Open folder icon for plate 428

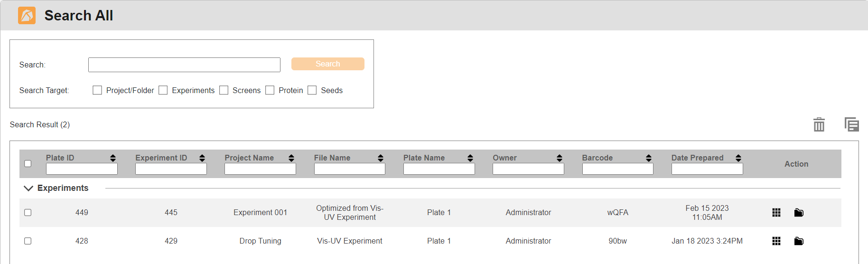[x=799, y=241]
